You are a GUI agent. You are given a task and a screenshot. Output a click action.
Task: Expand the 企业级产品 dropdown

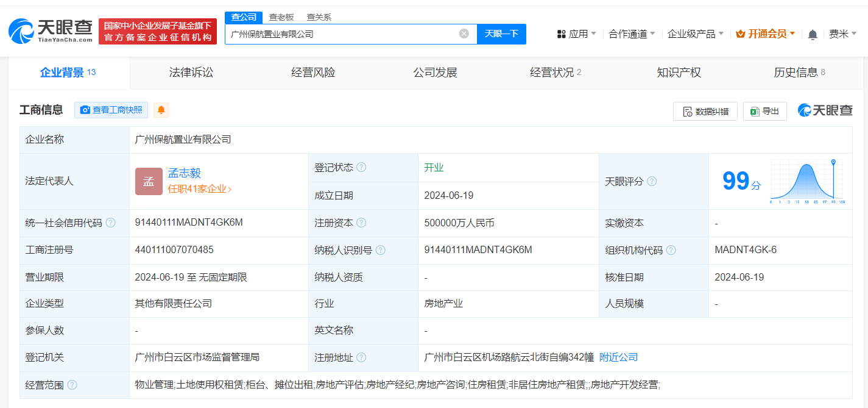[x=696, y=34]
